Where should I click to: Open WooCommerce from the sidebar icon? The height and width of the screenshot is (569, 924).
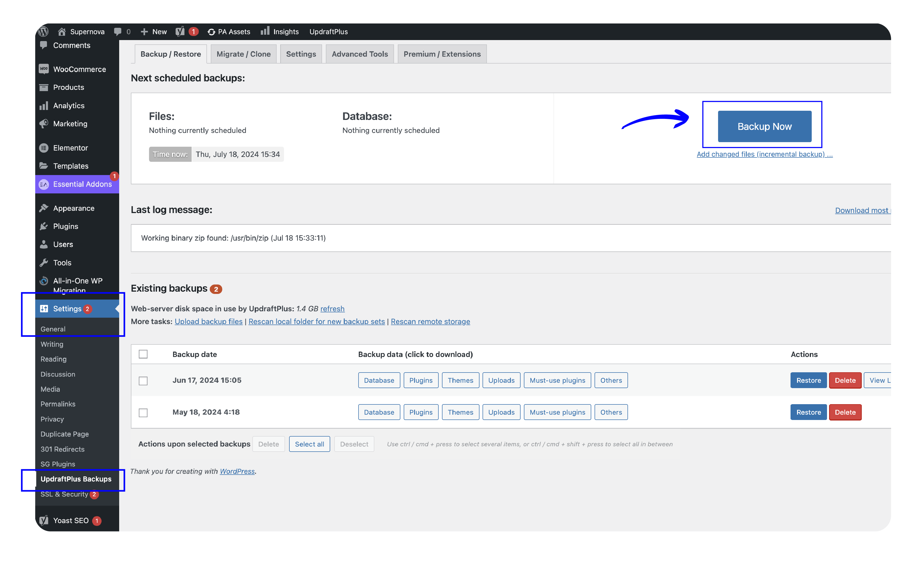click(x=44, y=69)
